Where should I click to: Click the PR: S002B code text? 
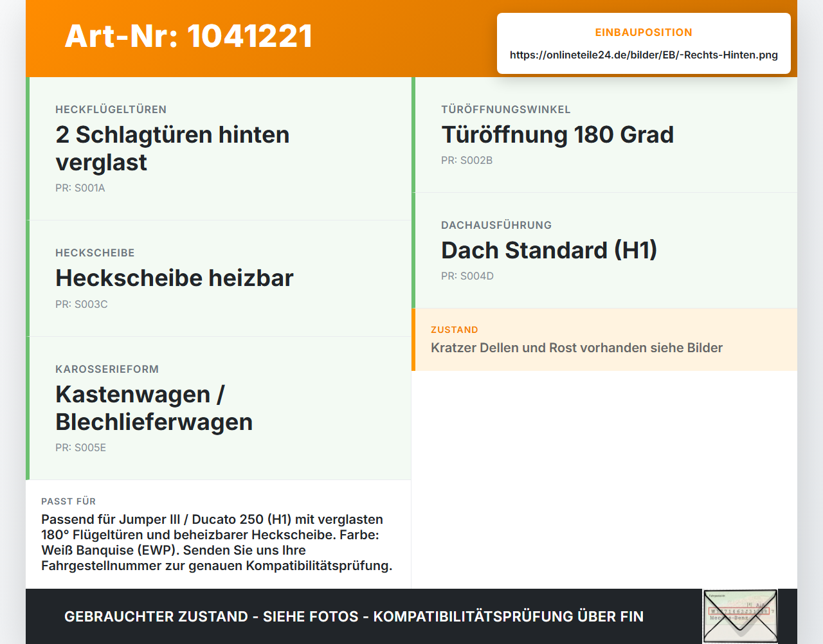pos(467,161)
